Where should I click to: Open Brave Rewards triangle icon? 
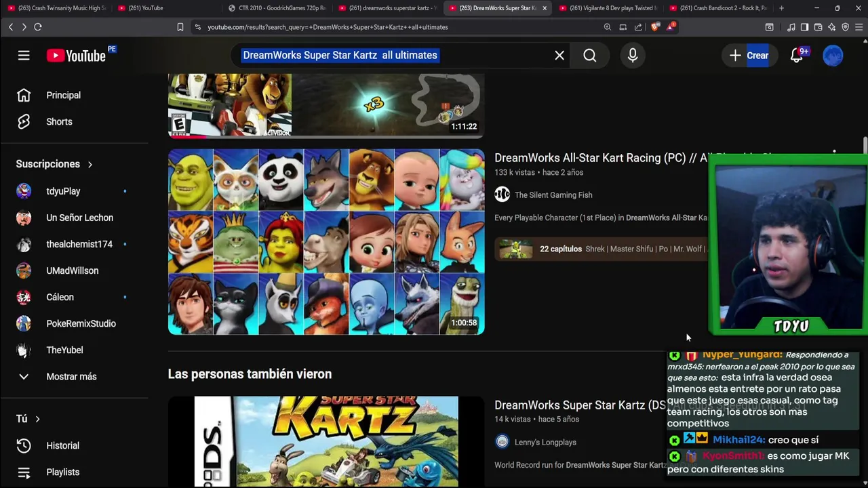click(671, 27)
